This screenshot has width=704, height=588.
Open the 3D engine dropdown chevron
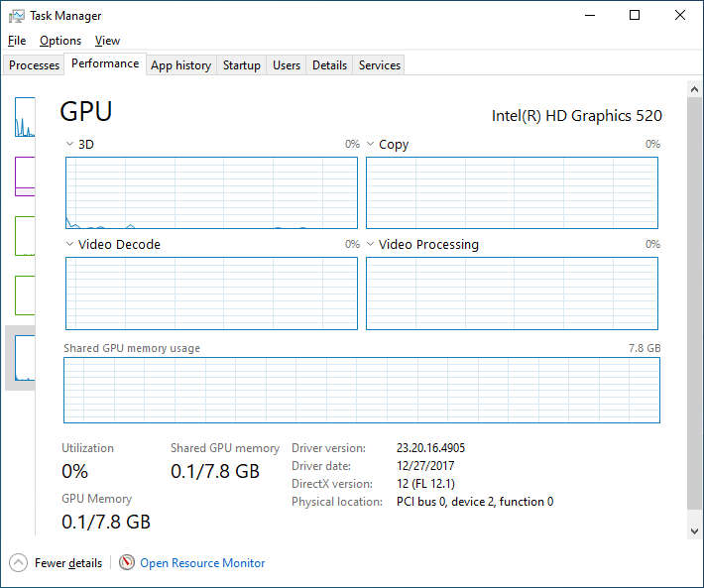pyautogui.click(x=69, y=145)
